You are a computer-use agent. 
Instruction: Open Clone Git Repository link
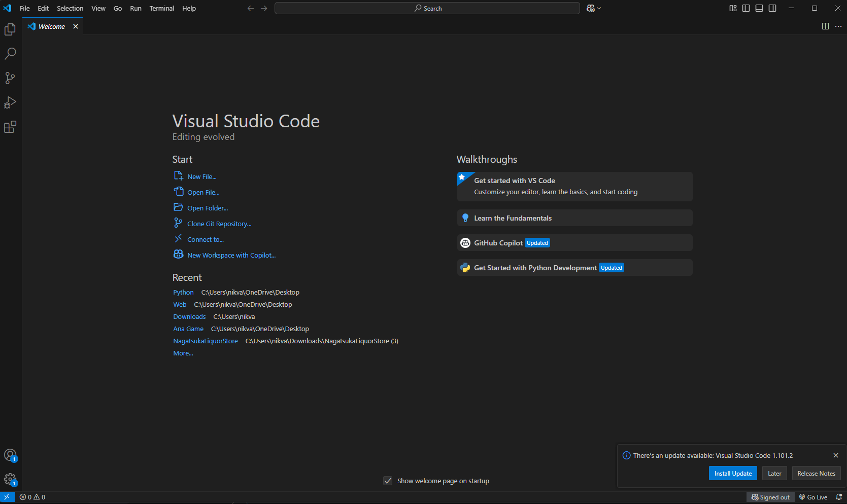pyautogui.click(x=219, y=223)
